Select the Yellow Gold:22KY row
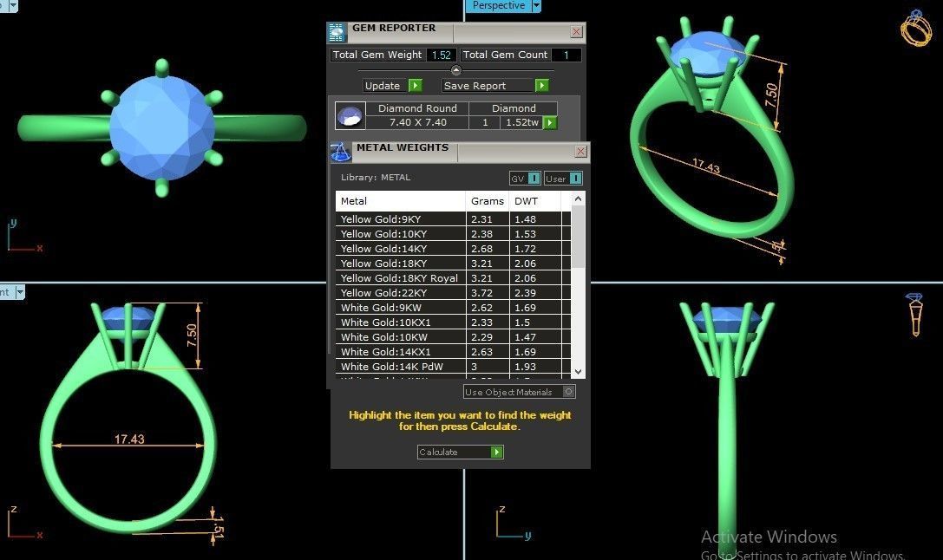The image size is (943, 560). tap(453, 293)
